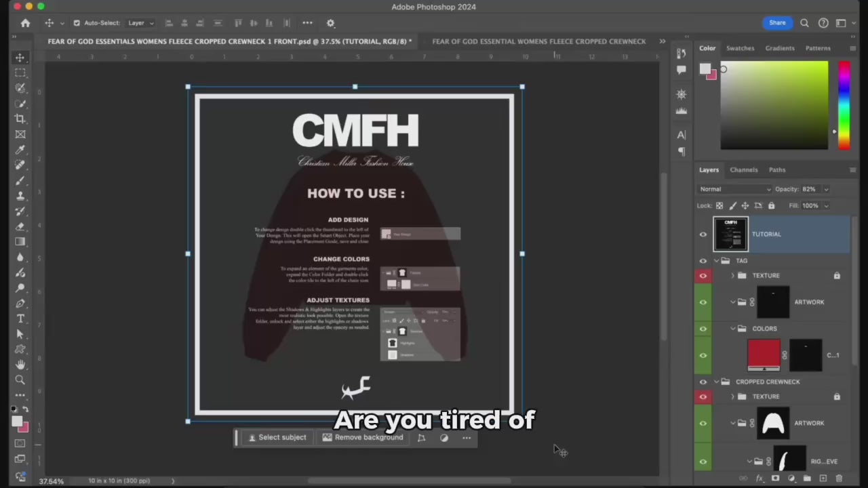868x488 pixels.
Task: Create a new group folder icon
Action: pyautogui.click(x=807, y=479)
